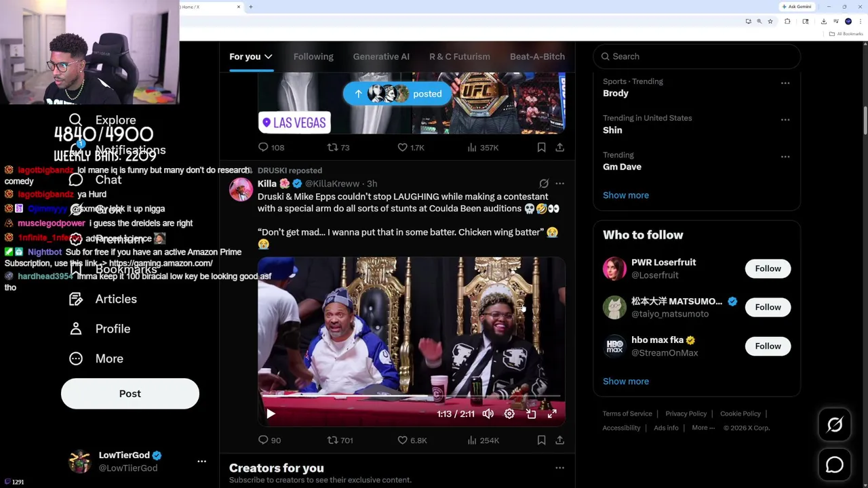
Task: Open the Accessibility footer link
Action: (x=621, y=428)
